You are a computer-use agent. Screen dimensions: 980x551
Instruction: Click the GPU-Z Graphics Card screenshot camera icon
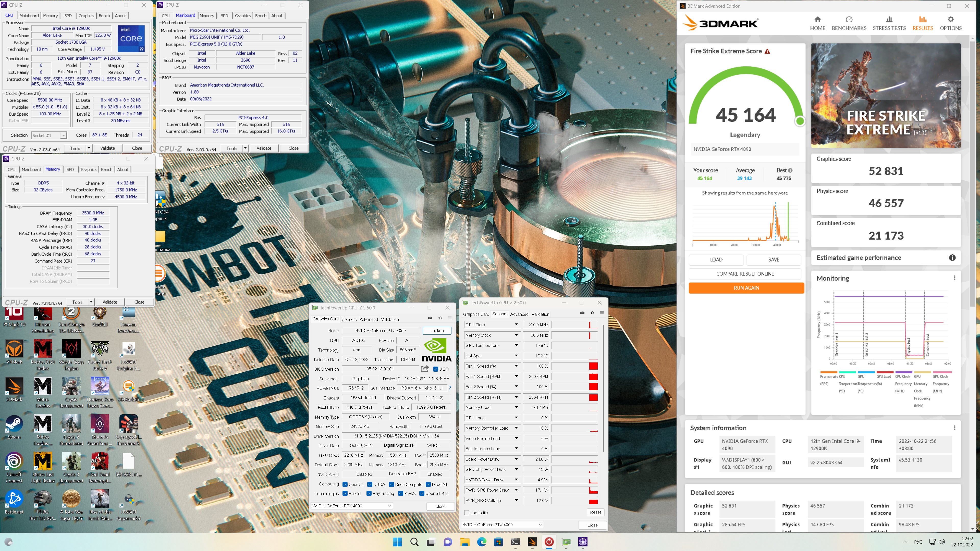click(x=430, y=318)
